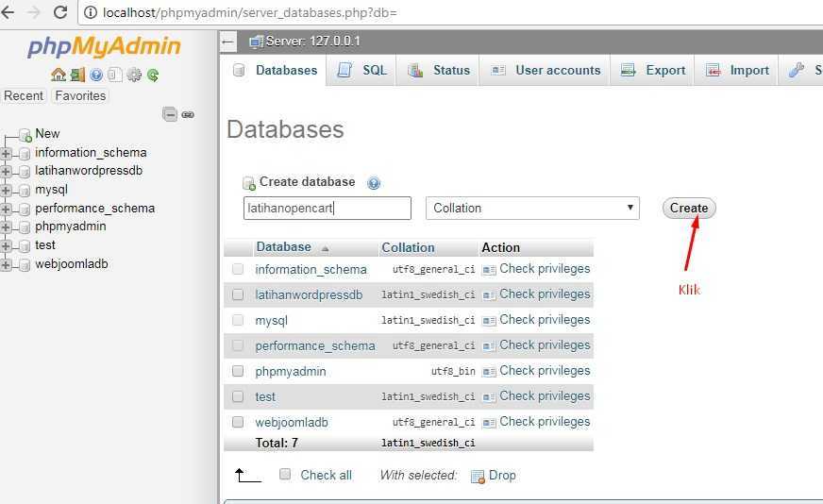Expand mysql node in the tree
Image resolution: width=823 pixels, height=504 pixels.
coord(6,191)
